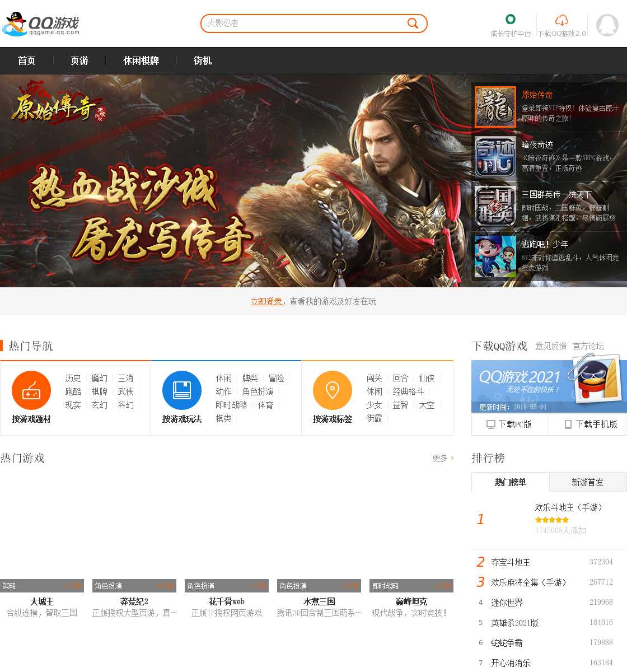Click 下载手机版 button
The image size is (627, 672).
[x=591, y=424]
